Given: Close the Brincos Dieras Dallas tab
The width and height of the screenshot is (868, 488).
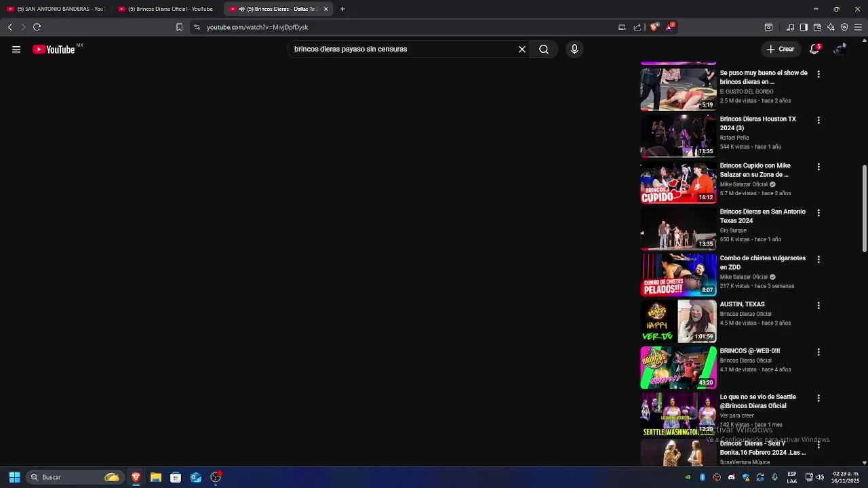Looking at the screenshot, I should [x=326, y=9].
